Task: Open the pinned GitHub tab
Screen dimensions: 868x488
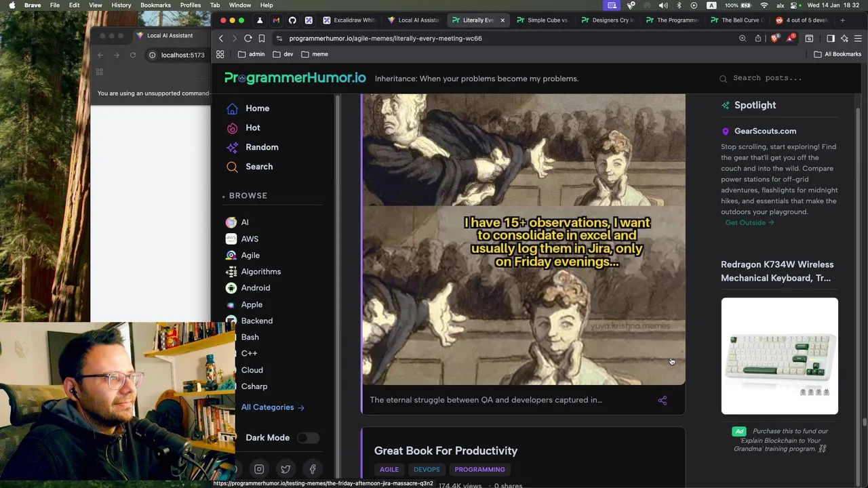Action: tap(292, 20)
